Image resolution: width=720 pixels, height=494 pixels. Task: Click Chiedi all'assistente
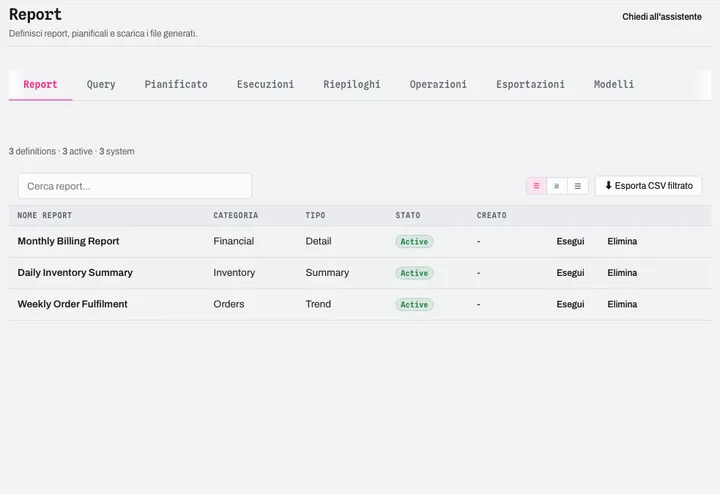click(x=662, y=17)
